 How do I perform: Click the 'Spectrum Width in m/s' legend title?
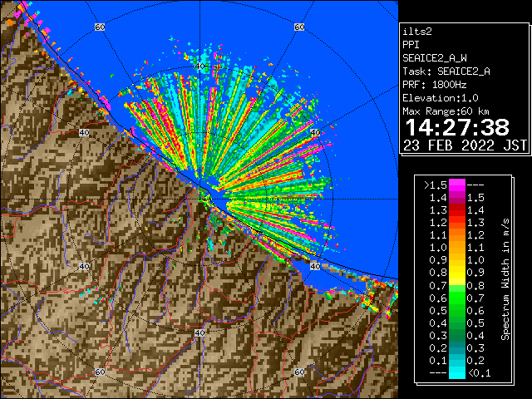(505, 279)
